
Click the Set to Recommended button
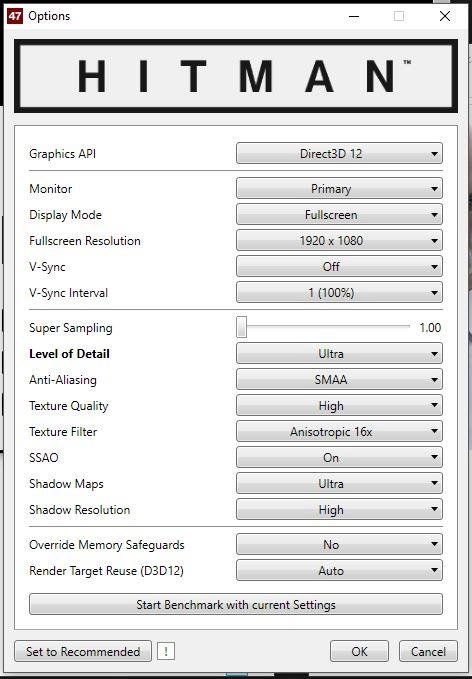(x=83, y=651)
